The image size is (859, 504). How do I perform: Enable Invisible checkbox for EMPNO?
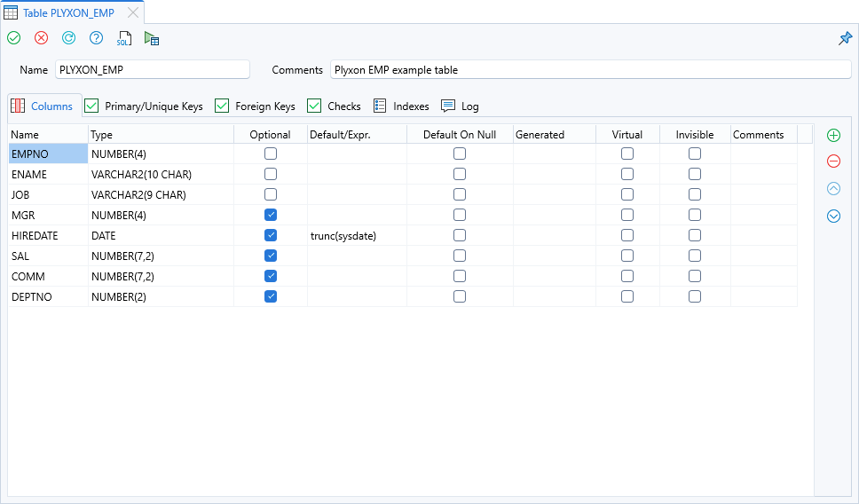point(695,154)
